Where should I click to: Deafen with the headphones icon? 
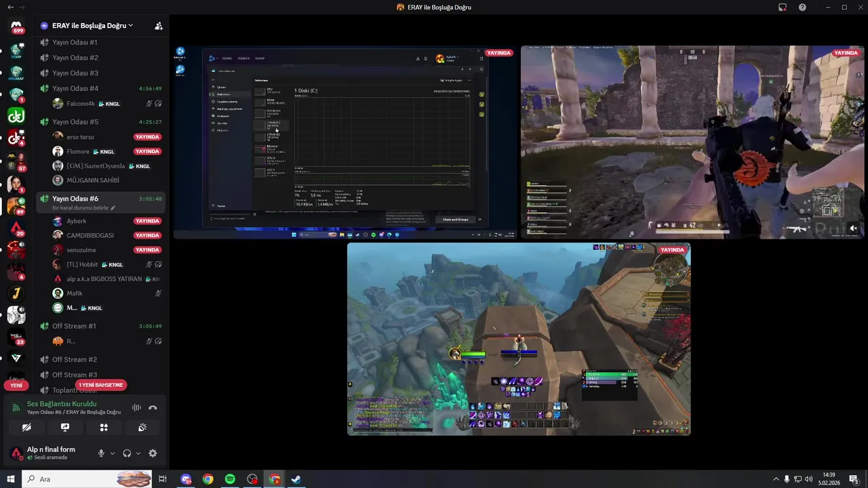127,453
